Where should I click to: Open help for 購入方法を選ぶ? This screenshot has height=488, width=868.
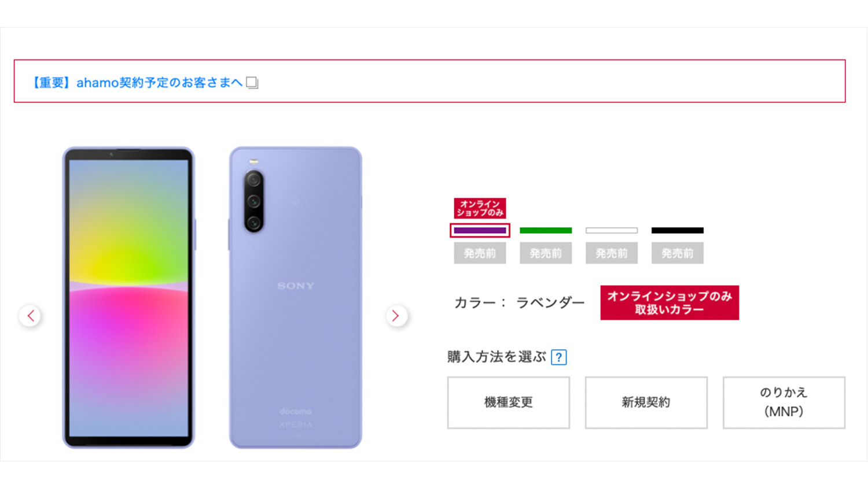click(x=558, y=357)
